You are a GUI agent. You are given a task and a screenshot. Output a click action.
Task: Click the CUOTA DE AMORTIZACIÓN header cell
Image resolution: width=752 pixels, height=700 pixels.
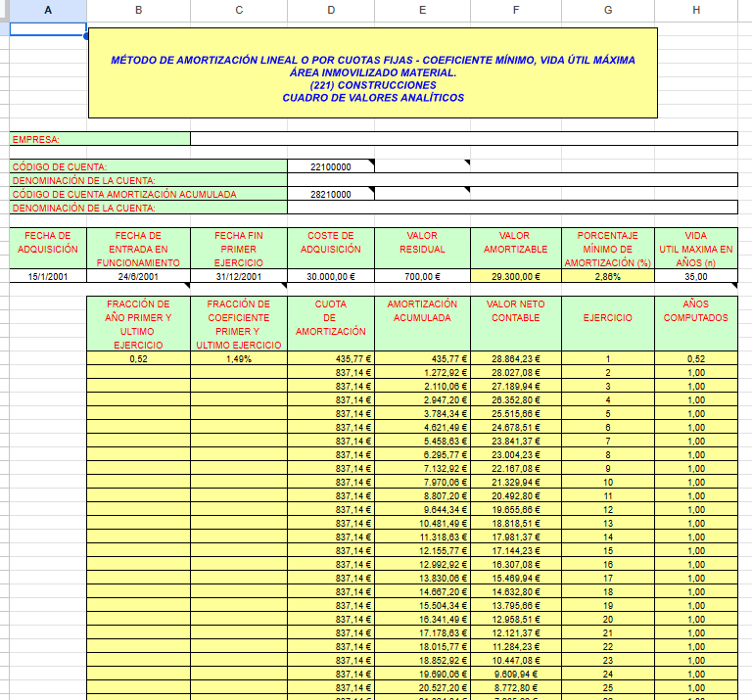point(331,318)
